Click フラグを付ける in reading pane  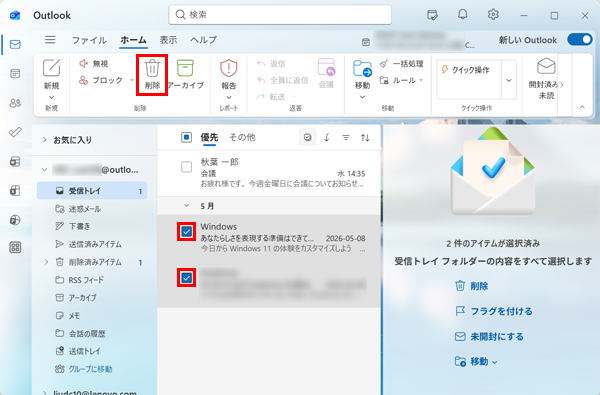(x=494, y=311)
